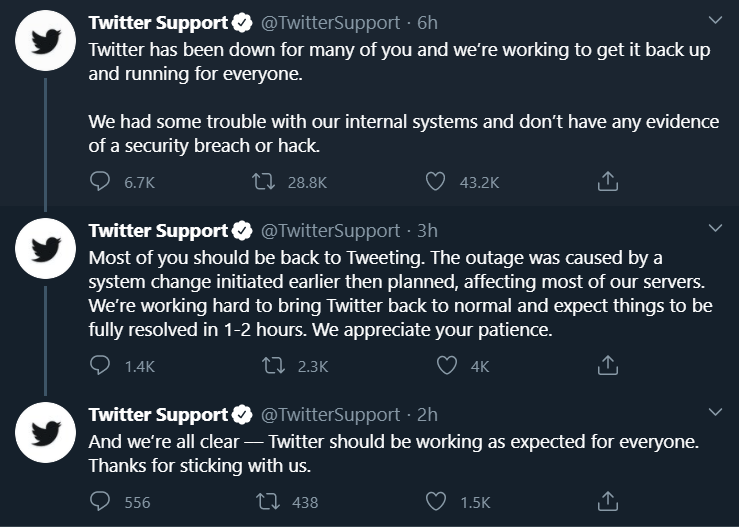
Task: Reply to the 3h tweet with 1.4K replies
Action: tap(99, 365)
